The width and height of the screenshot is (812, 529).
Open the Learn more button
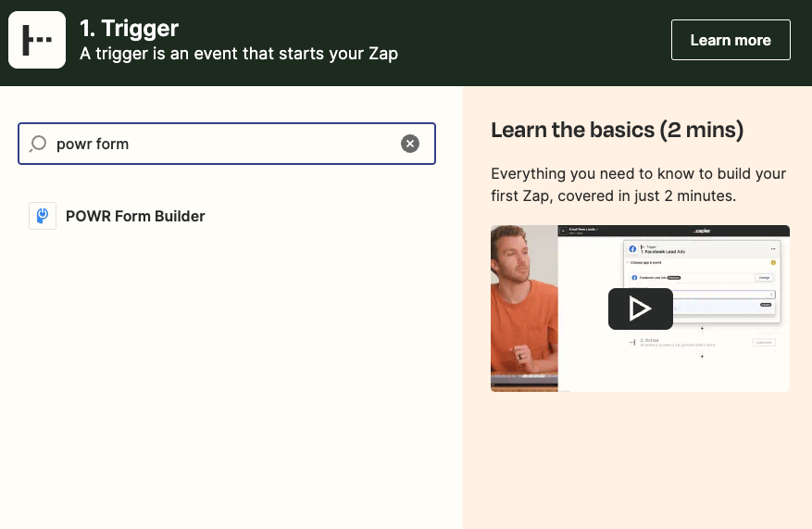pos(731,40)
